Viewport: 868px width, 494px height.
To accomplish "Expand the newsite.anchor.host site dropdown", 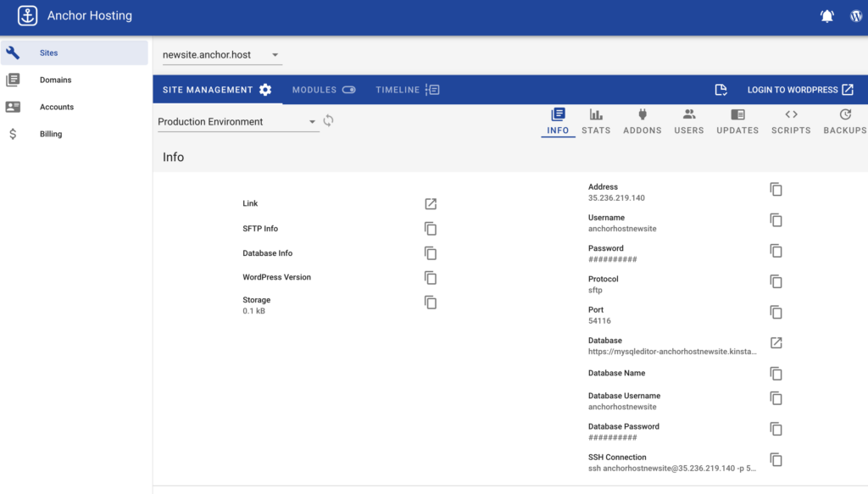I will (222, 55).
